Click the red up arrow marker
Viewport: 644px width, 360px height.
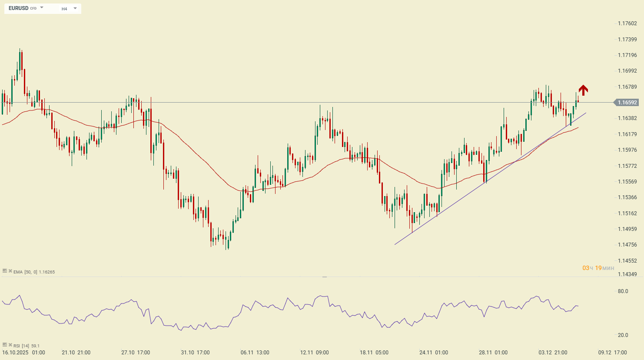pos(583,90)
